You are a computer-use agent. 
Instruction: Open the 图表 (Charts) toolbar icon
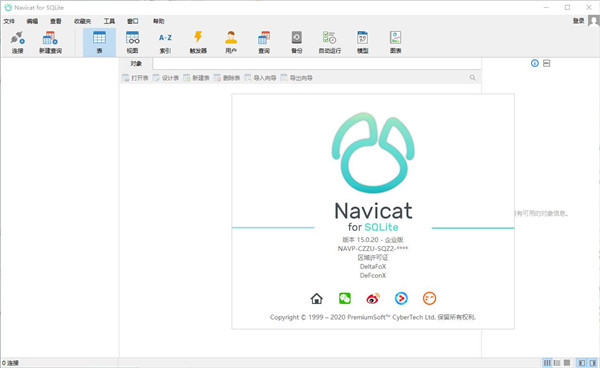click(395, 42)
